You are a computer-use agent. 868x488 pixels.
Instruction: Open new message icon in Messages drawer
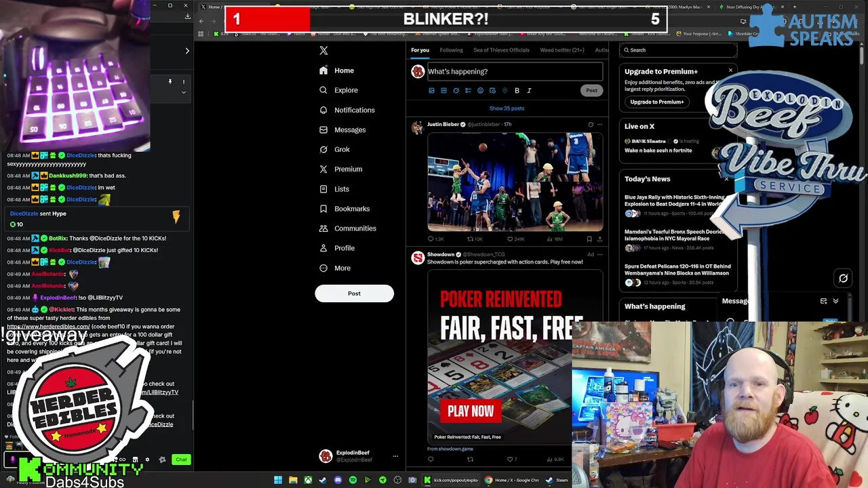823,301
